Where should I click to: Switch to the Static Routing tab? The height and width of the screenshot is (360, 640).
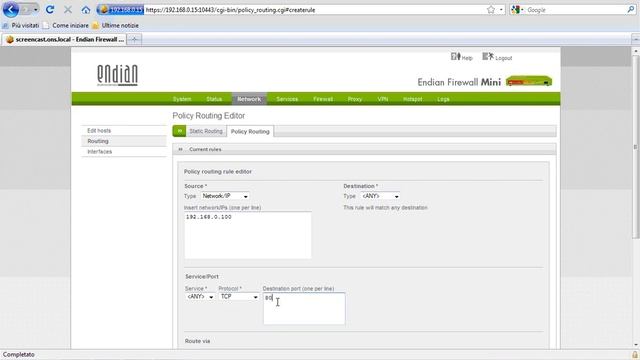coord(206,131)
